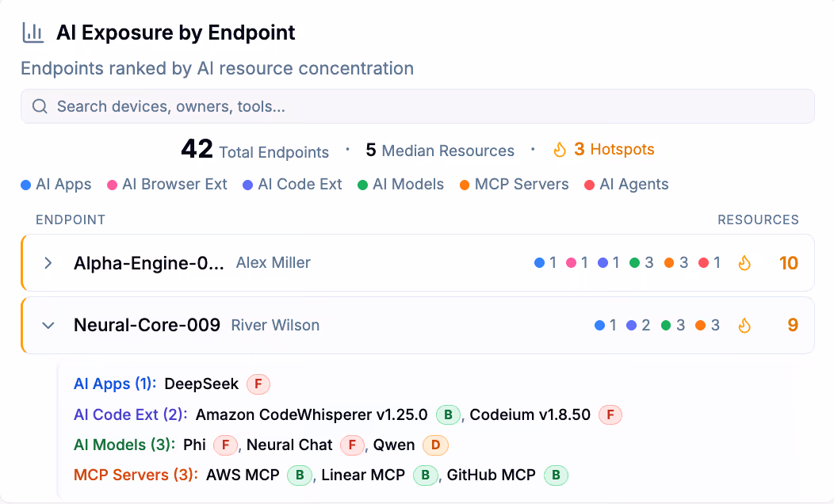
Task: Expand the Alpha-Engine endpoint row
Action: (48, 263)
